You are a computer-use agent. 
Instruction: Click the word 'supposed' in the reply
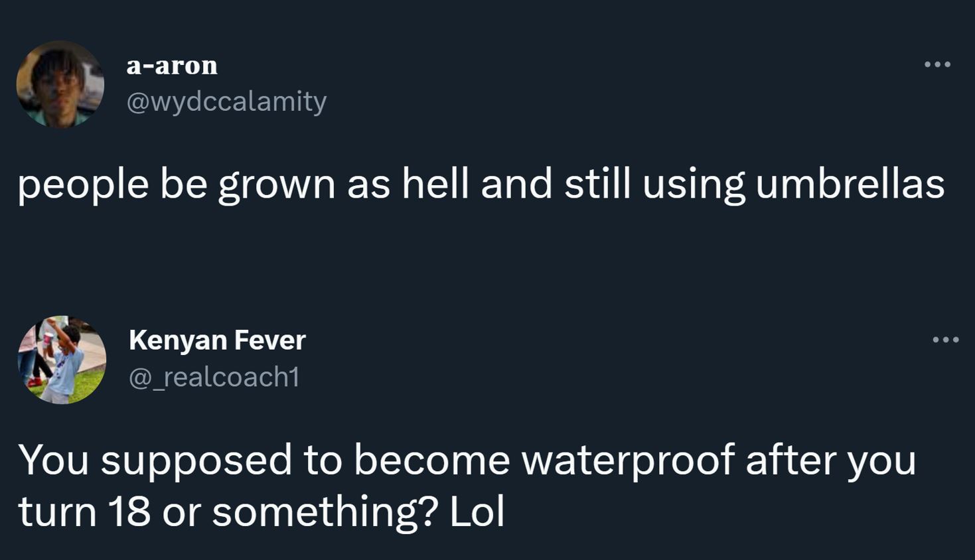(196, 460)
